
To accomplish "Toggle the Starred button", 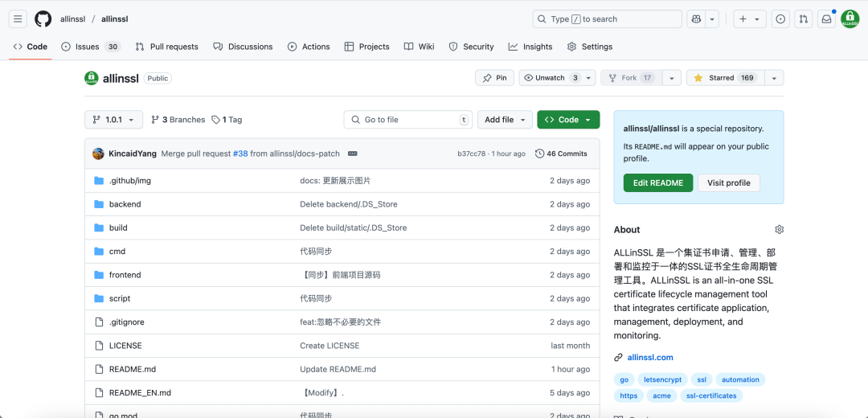I will click(x=726, y=78).
